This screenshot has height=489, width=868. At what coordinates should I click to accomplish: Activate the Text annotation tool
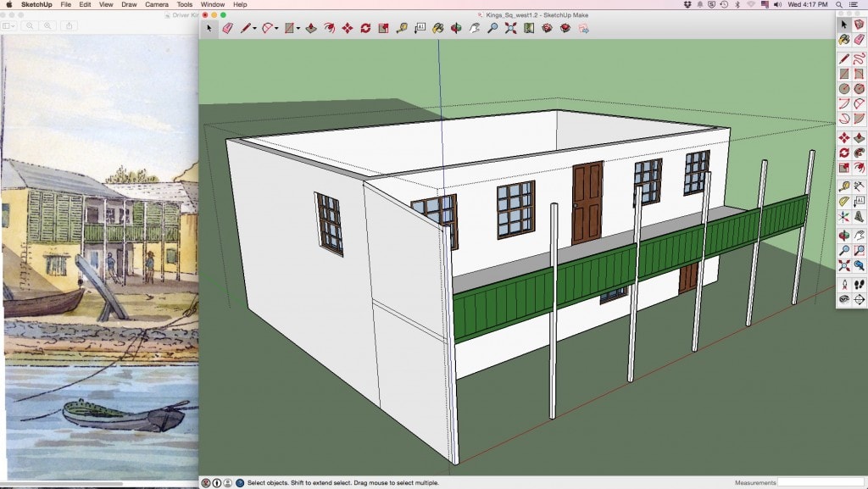point(420,28)
